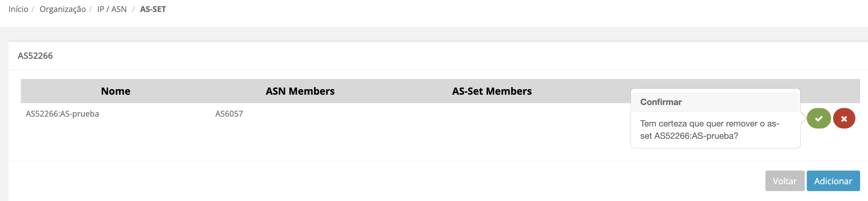Image resolution: width=868 pixels, height=201 pixels.
Task: Click the Adicionar button
Action: click(833, 181)
